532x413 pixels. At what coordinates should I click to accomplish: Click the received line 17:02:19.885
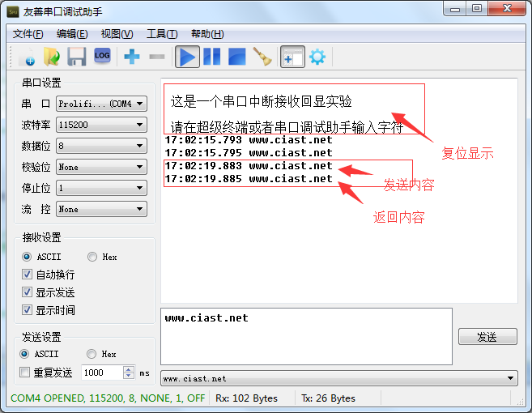(x=249, y=179)
